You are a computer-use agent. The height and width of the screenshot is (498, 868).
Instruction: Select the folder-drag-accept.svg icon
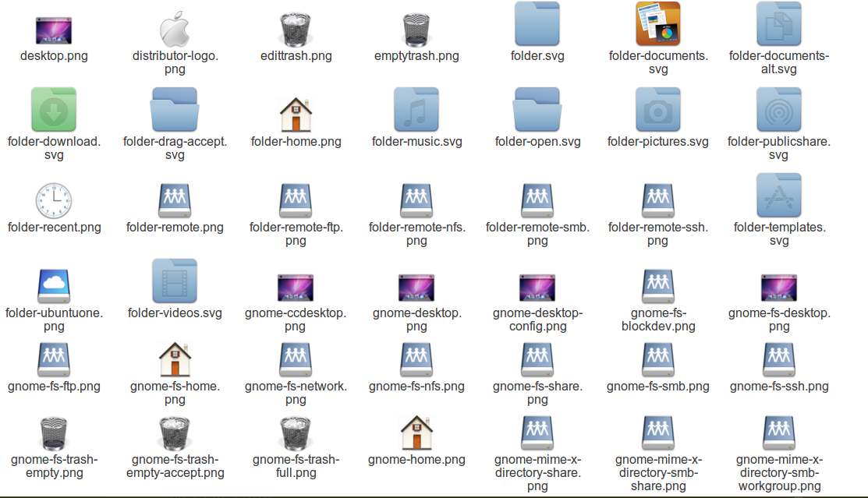[x=175, y=109]
